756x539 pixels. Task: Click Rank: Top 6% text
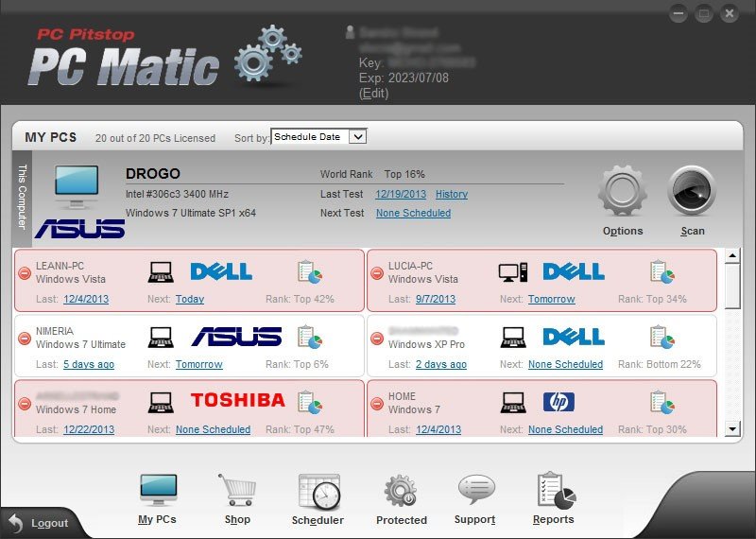coord(297,364)
